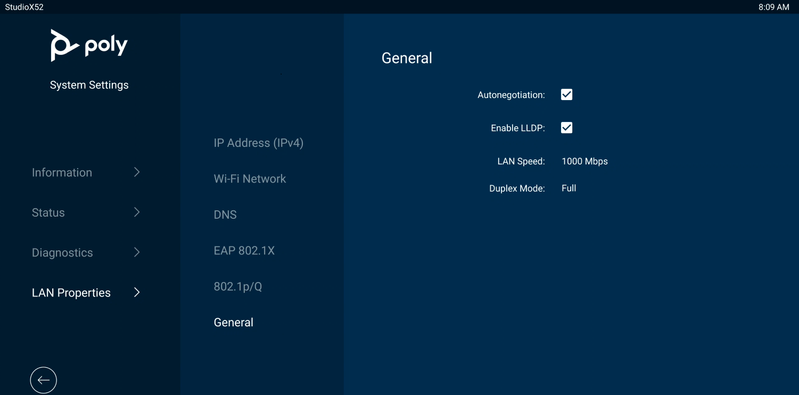The height and width of the screenshot is (395, 799).
Task: Click the System Settings title
Action: point(89,85)
